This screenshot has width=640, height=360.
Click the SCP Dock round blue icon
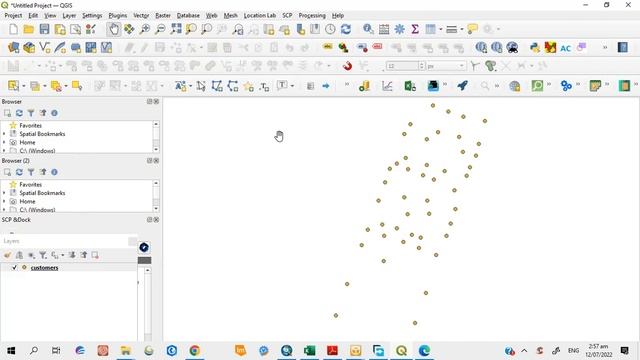pyautogui.click(x=144, y=247)
